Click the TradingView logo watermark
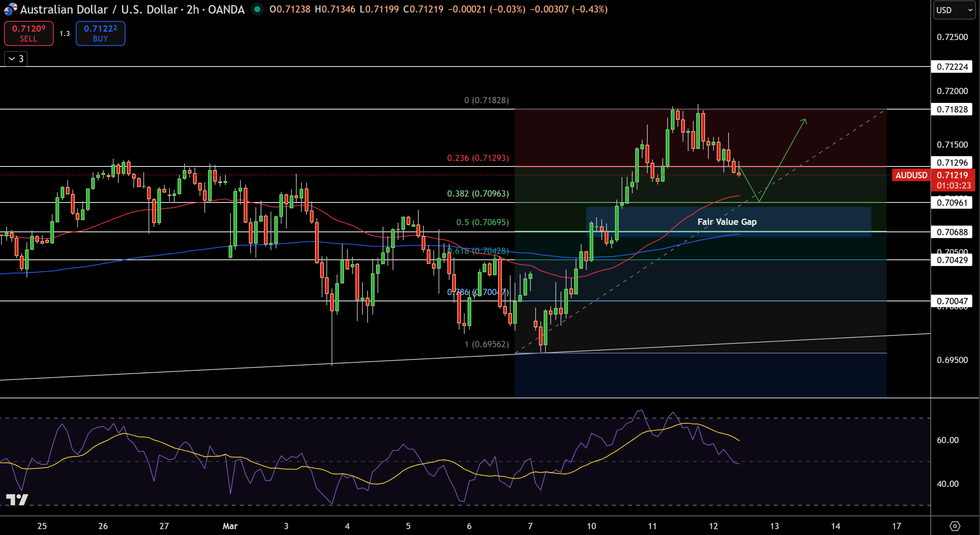980x535 pixels. (17, 499)
